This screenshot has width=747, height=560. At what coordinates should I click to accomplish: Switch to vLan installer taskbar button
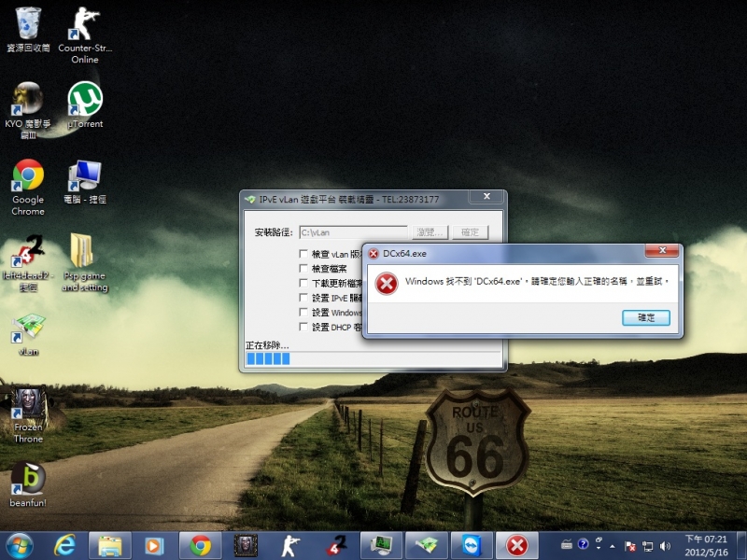coord(427,545)
